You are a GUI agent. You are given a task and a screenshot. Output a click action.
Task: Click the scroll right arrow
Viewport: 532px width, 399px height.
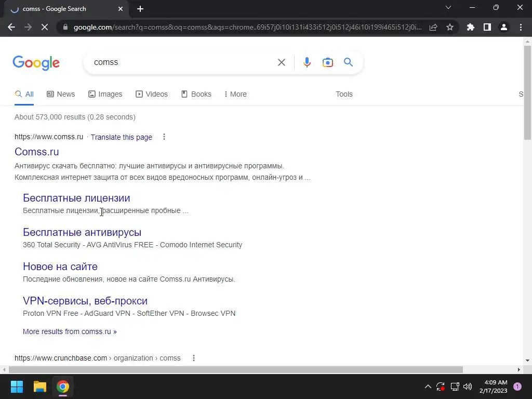tap(519, 369)
